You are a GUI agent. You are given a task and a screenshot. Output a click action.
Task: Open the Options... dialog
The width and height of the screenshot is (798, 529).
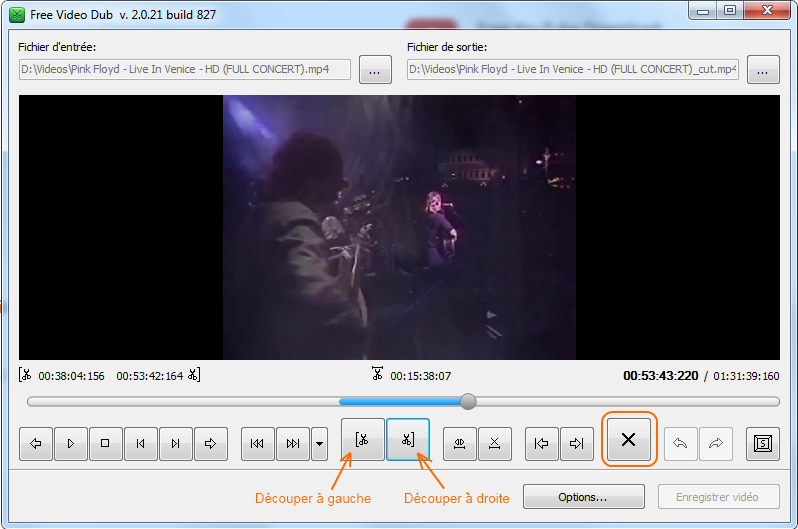584,497
